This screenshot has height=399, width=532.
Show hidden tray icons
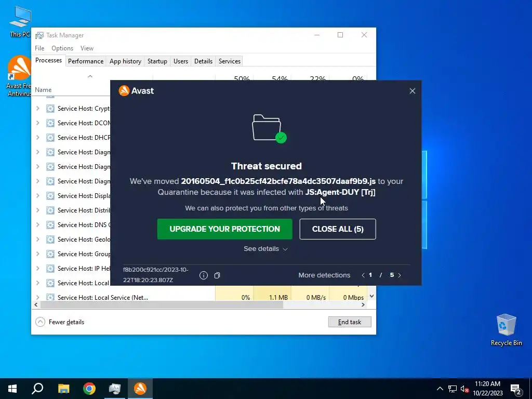click(440, 389)
